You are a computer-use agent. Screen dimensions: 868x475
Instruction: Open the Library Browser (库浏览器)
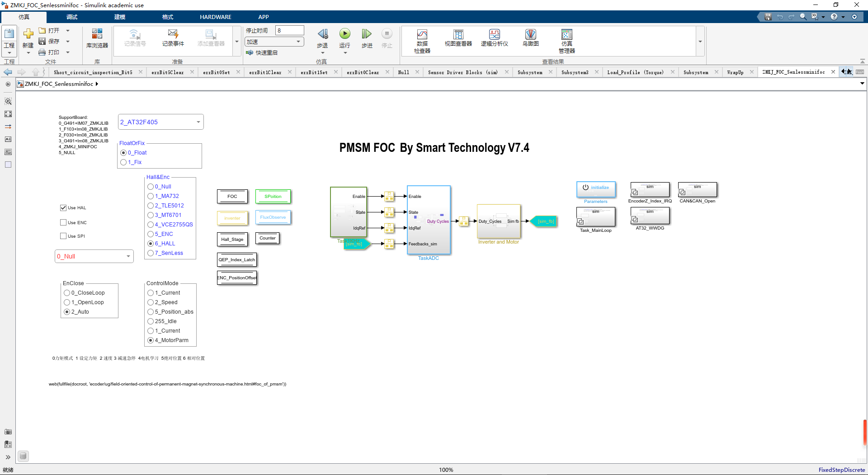97,38
